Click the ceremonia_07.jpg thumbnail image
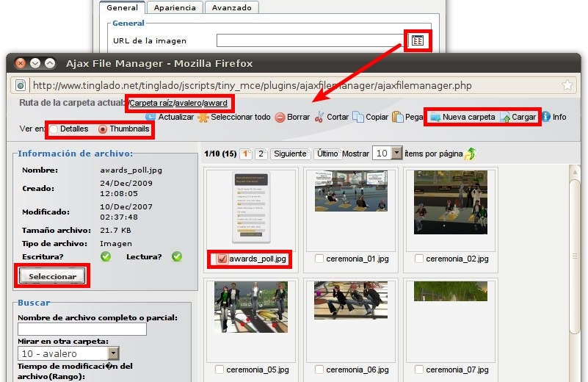 (451, 291)
